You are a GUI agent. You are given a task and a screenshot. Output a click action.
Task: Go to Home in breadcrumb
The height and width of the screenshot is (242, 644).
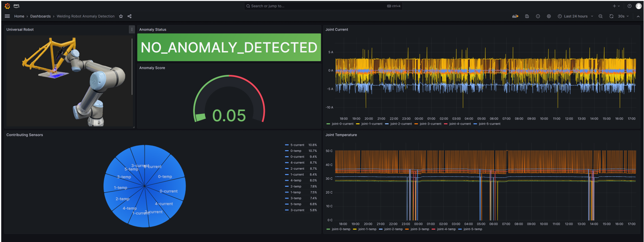(x=19, y=17)
